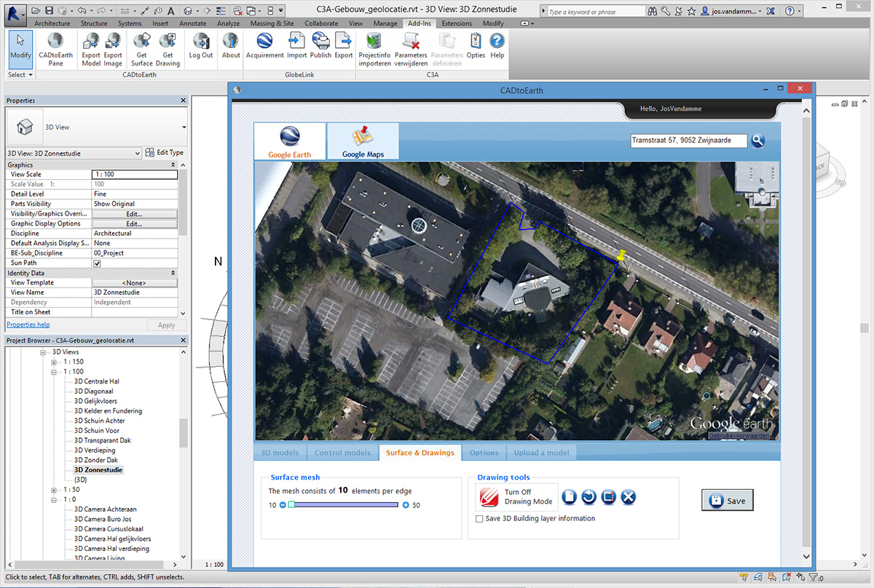Check Save 3D Building layer information

479,519
